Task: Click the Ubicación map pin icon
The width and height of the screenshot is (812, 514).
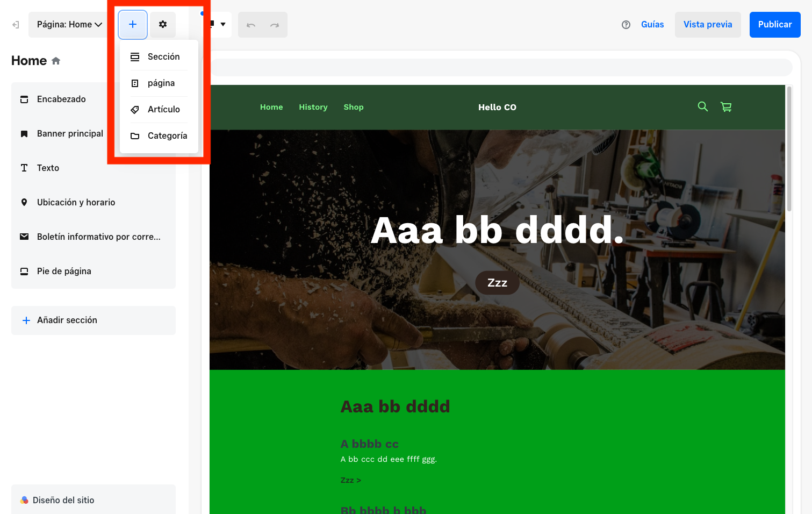Action: 24,203
